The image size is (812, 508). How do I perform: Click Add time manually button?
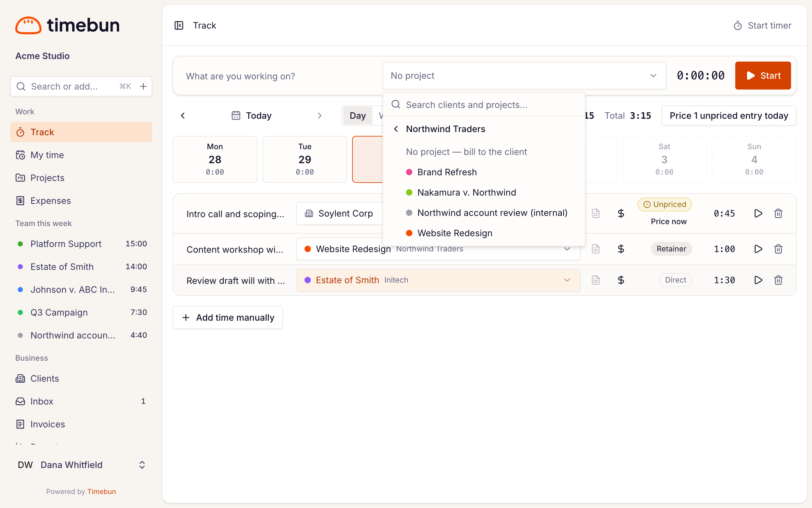pyautogui.click(x=227, y=317)
